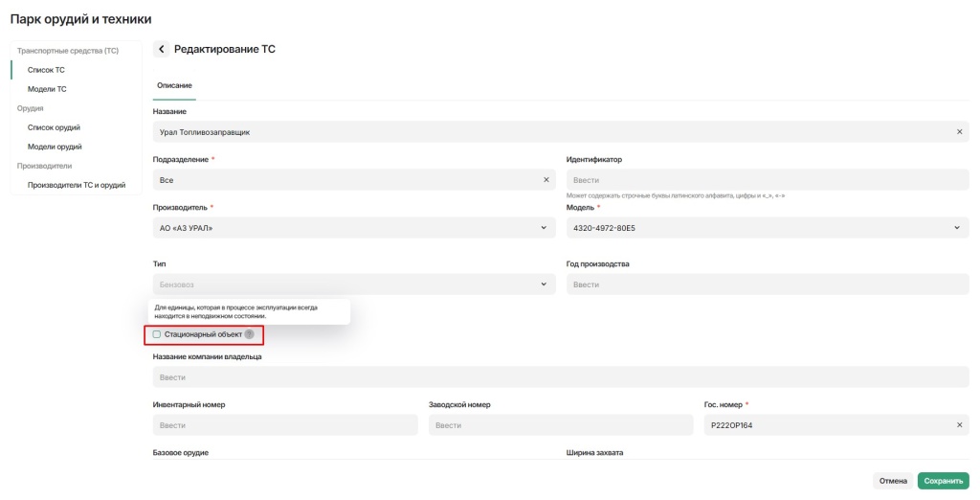
Task: Click the help icon beside Стационарный объект
Action: click(249, 334)
